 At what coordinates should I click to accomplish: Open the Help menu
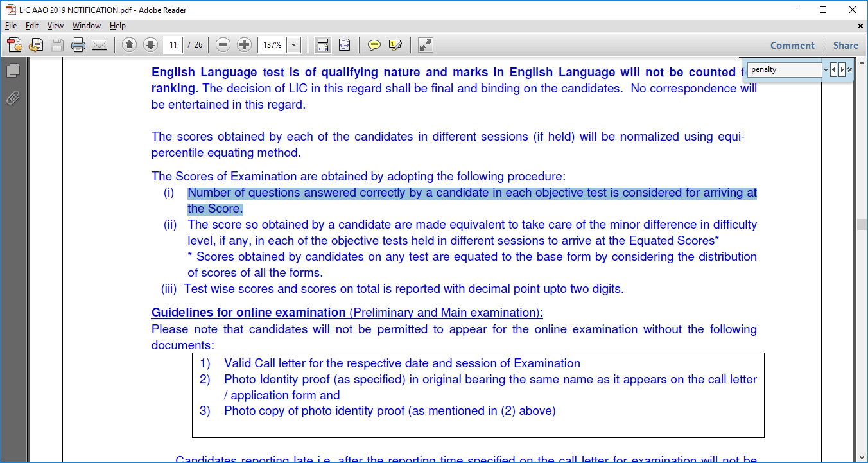[117, 26]
